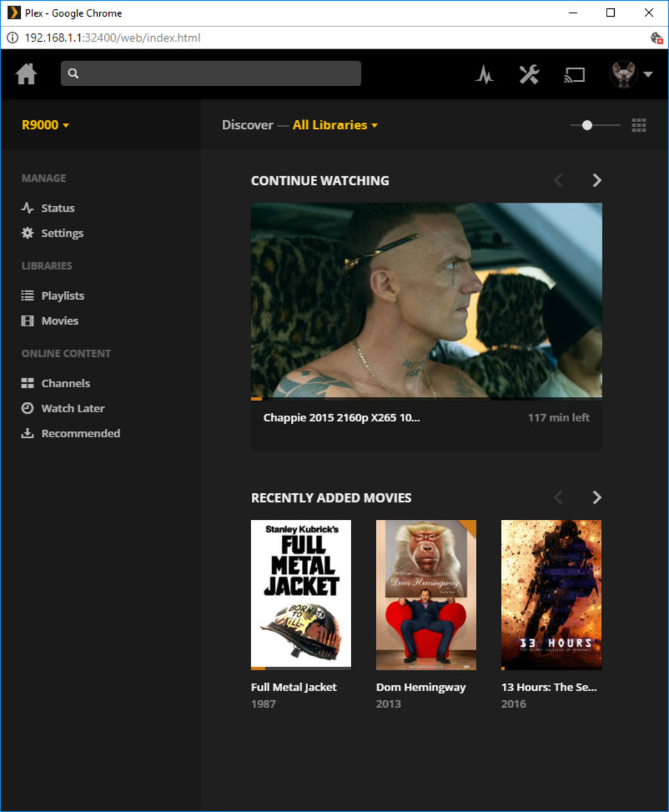Click the address bar URL
Image resolution: width=669 pixels, height=812 pixels.
click(112, 37)
